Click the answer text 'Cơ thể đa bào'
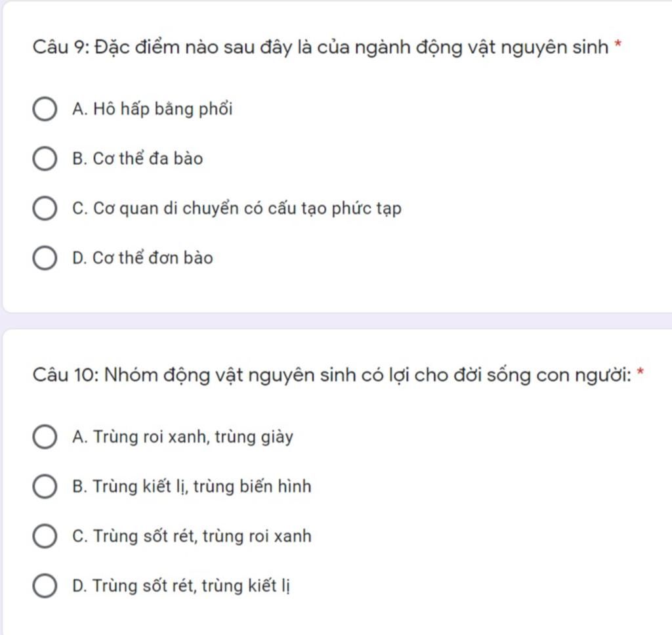Screen dimensions: 672x635 (x=148, y=158)
